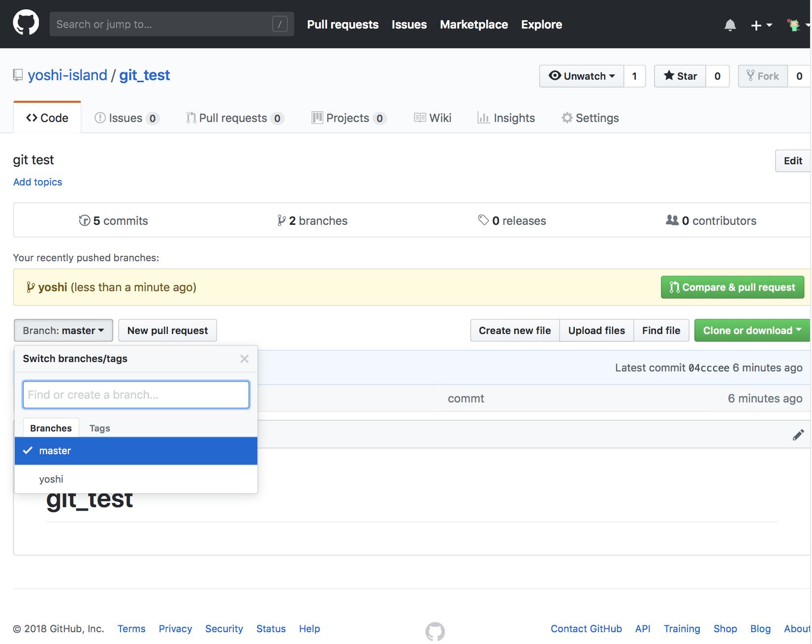This screenshot has width=812, height=644.
Task: Open the git_test repository link
Action: coord(145,75)
